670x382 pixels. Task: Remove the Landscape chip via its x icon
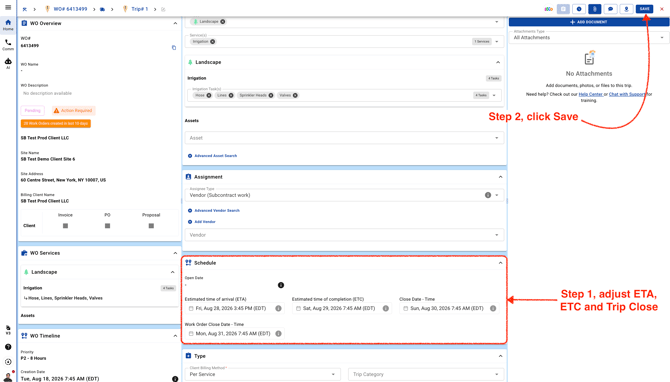point(223,21)
